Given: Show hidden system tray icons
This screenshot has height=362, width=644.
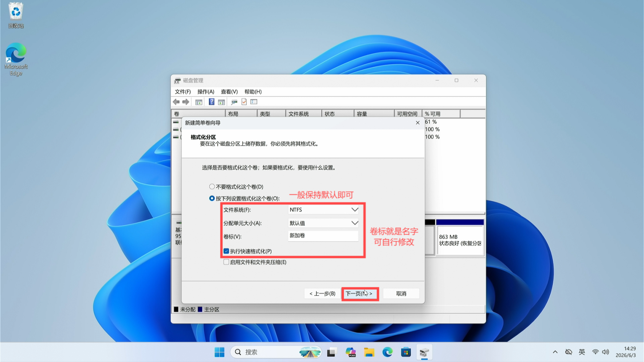Looking at the screenshot, I should [555, 352].
